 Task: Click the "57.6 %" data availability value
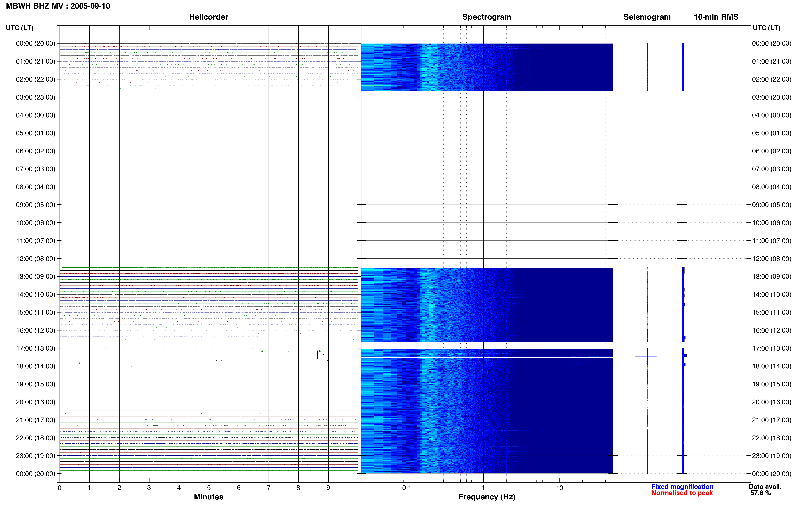click(x=761, y=493)
